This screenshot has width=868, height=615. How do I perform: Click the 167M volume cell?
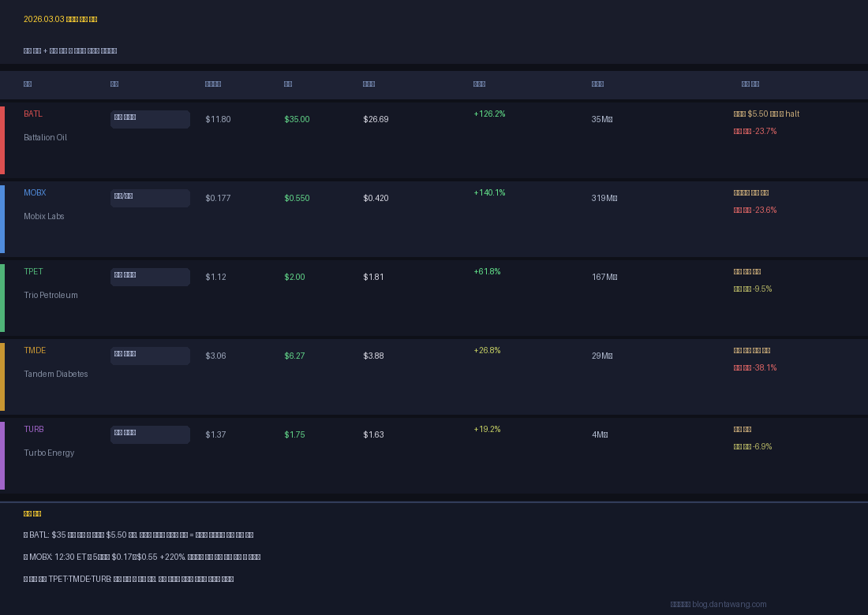[604, 277]
